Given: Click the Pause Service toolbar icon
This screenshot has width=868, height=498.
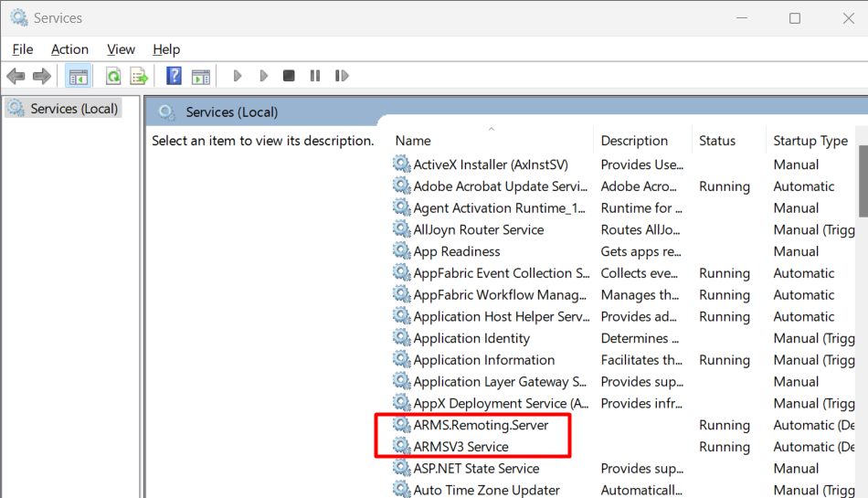Looking at the screenshot, I should tap(315, 76).
